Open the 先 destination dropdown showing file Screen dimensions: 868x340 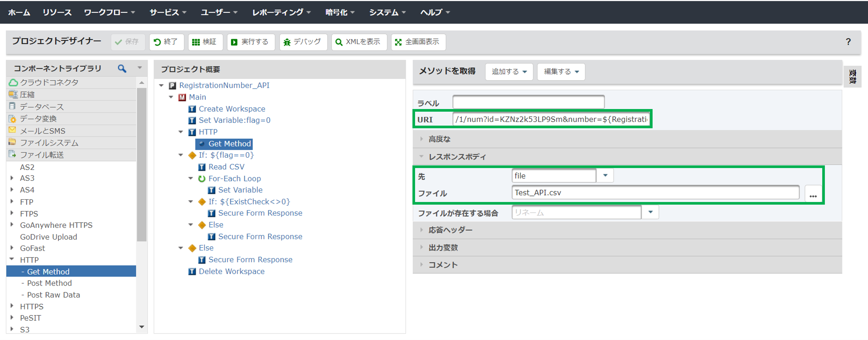[605, 175]
